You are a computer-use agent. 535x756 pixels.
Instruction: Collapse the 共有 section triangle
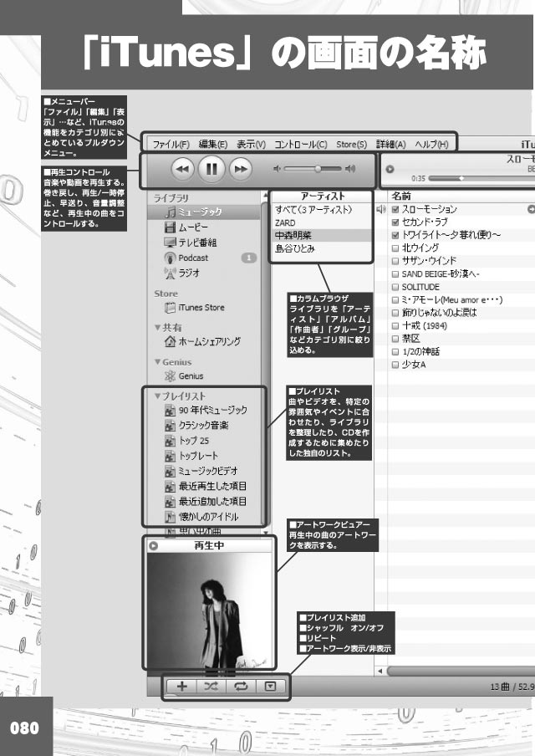click(157, 327)
